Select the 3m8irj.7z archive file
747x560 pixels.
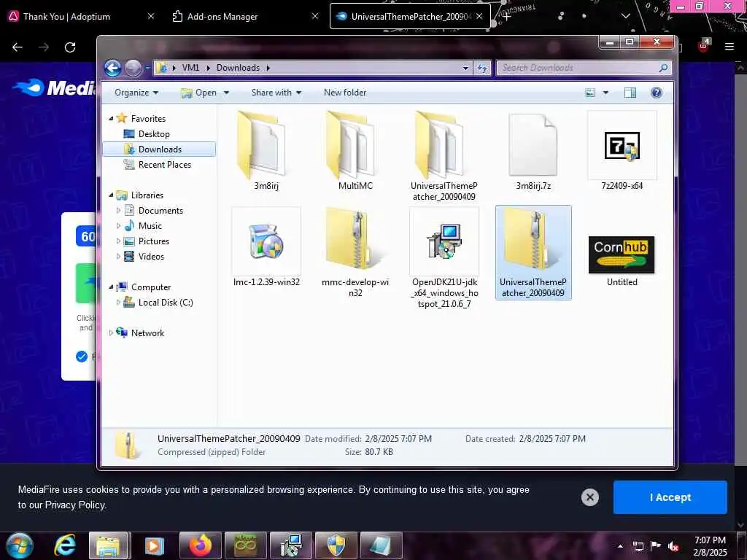533,150
